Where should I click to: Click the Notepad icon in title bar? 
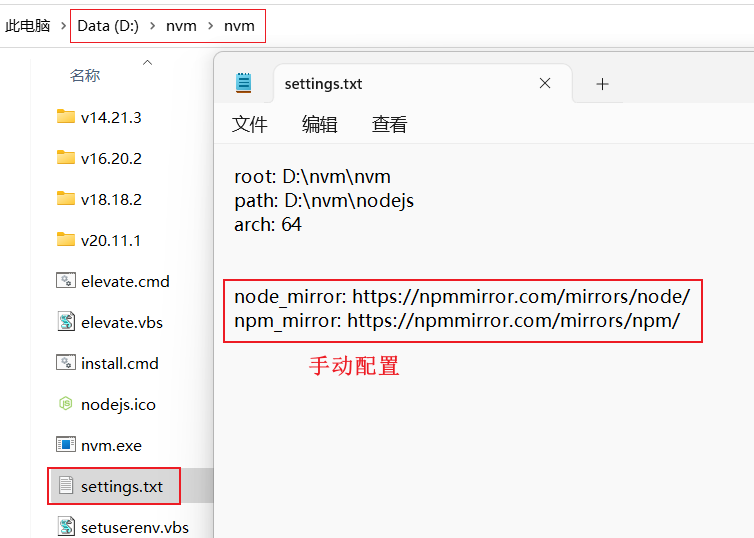[x=244, y=84]
